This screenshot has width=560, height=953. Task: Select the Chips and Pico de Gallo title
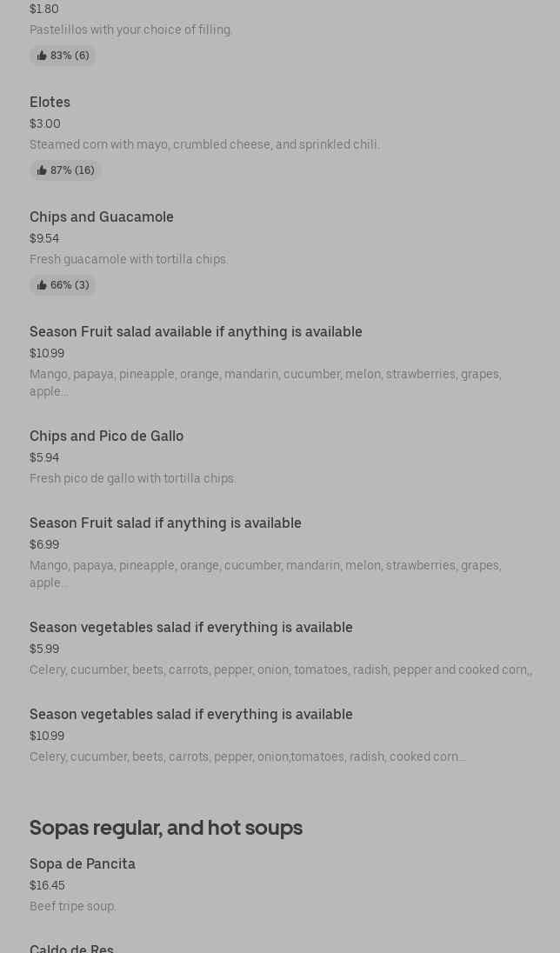tap(106, 437)
